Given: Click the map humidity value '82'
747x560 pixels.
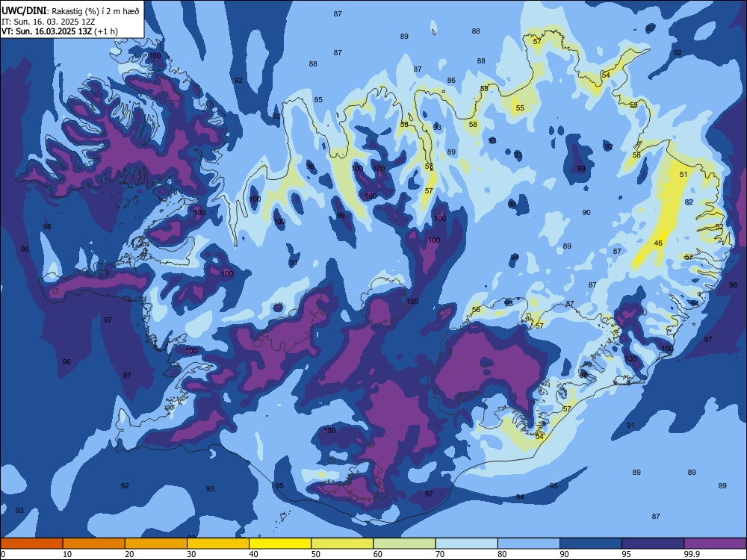Looking at the screenshot, I should [689, 202].
